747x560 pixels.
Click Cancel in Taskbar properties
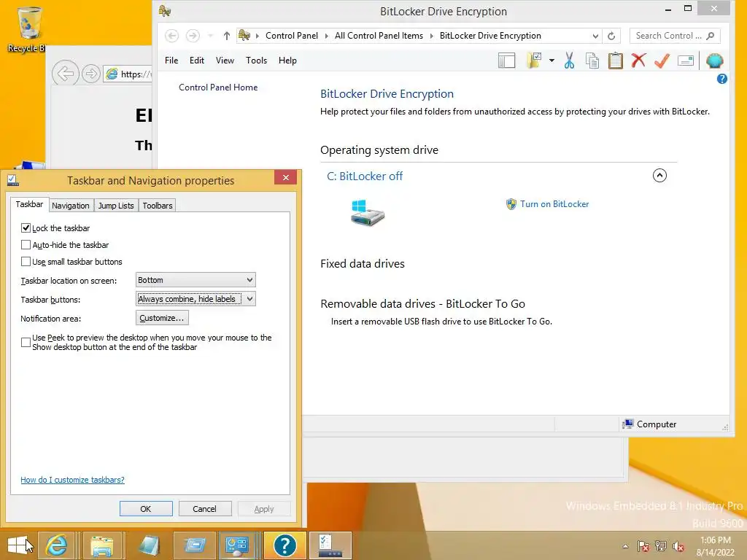(205, 508)
